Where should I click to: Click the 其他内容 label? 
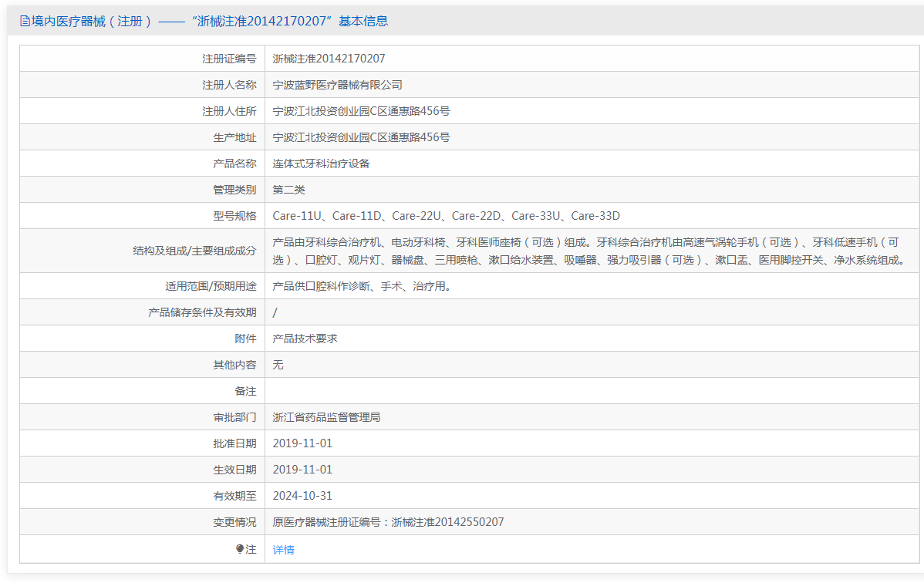click(234, 365)
